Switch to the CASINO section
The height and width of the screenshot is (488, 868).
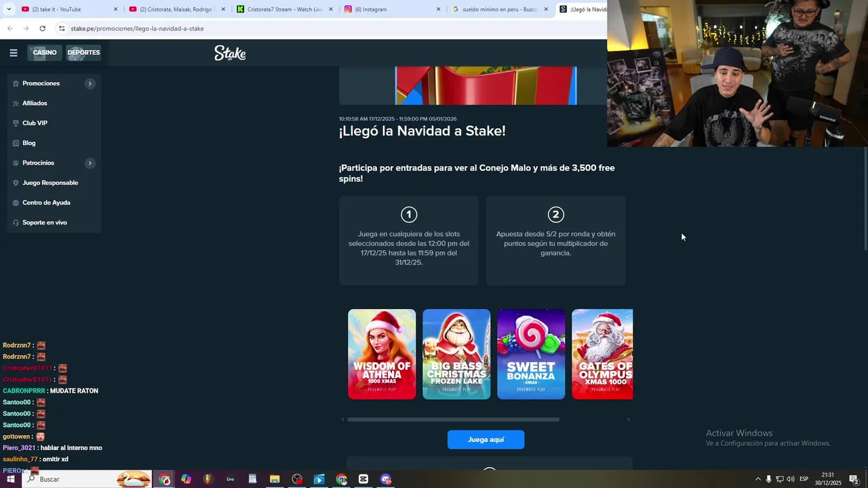coord(45,53)
